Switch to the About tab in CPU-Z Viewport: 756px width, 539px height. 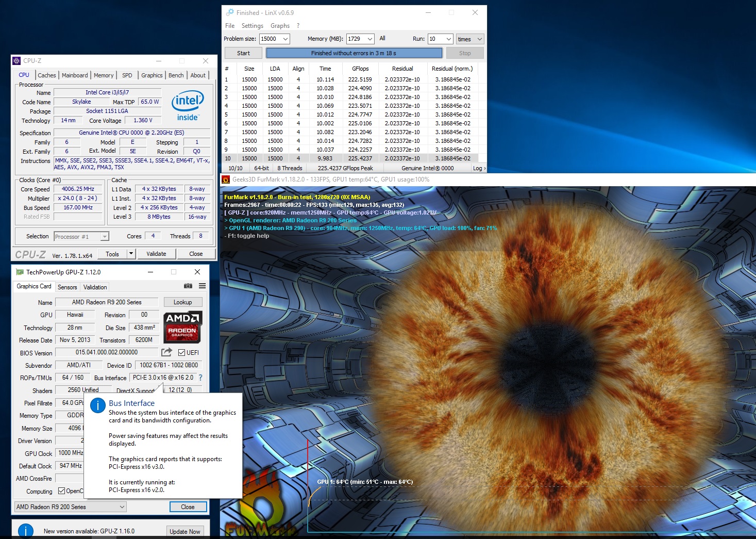198,75
